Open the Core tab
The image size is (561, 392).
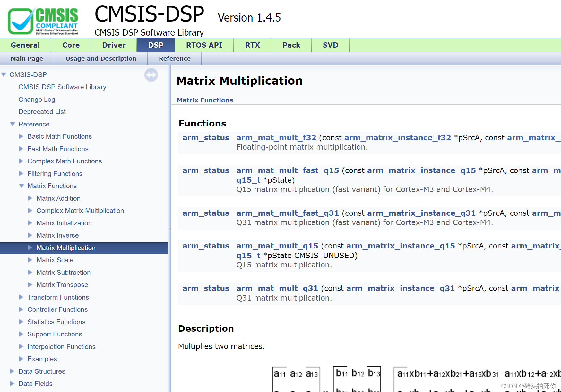(71, 45)
